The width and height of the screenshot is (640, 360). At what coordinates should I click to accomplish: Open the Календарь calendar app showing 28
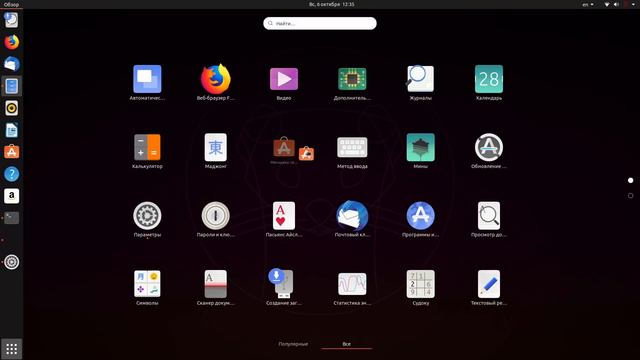[x=489, y=79]
